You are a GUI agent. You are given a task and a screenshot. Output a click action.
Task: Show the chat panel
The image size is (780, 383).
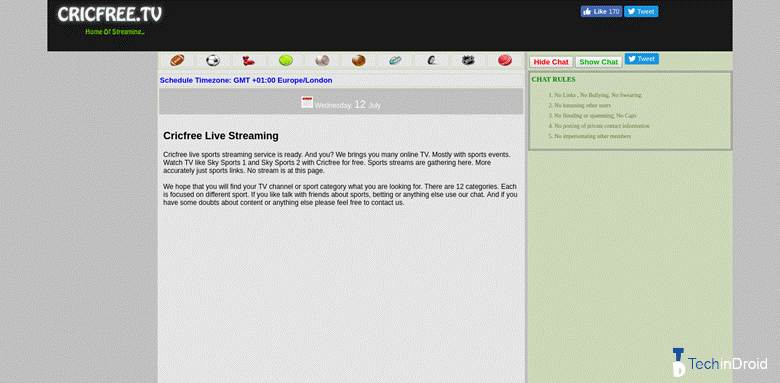[599, 62]
